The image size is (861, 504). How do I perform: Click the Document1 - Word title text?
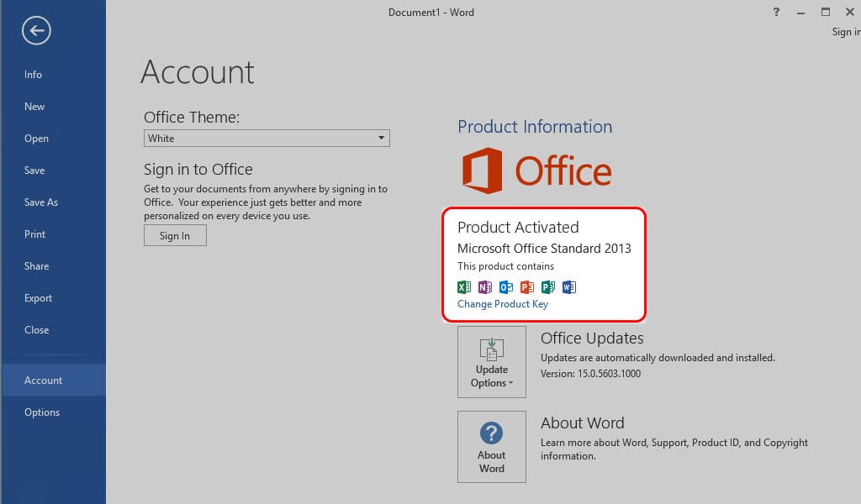pyautogui.click(x=431, y=12)
